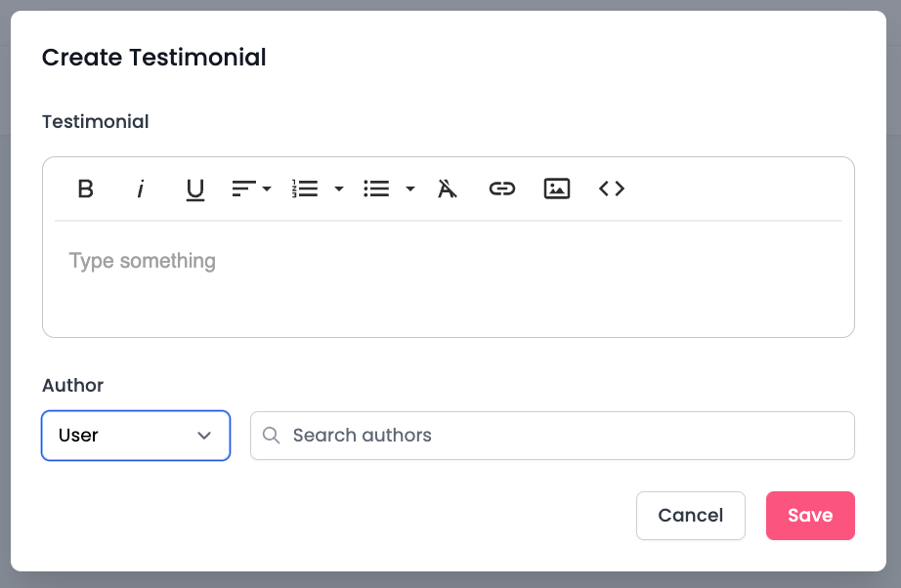The height and width of the screenshot is (588, 901).
Task: Open the User author type dropdown
Action: point(136,436)
